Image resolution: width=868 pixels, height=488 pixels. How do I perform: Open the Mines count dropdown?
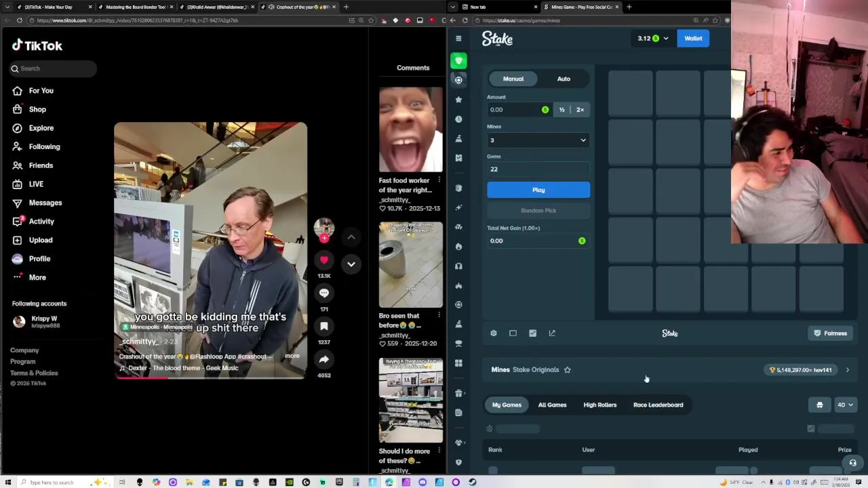pos(538,140)
